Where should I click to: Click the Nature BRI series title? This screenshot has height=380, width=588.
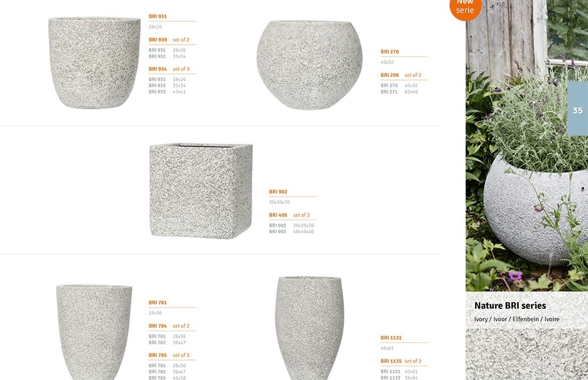click(x=510, y=306)
